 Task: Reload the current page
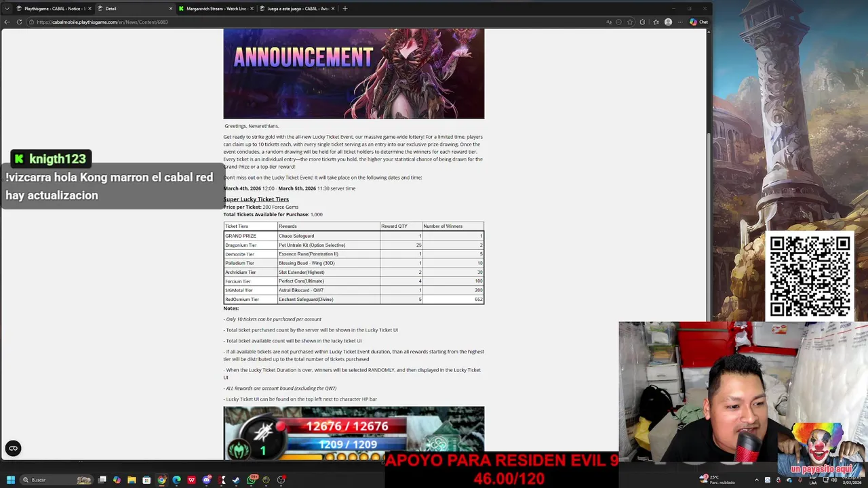pos(20,22)
